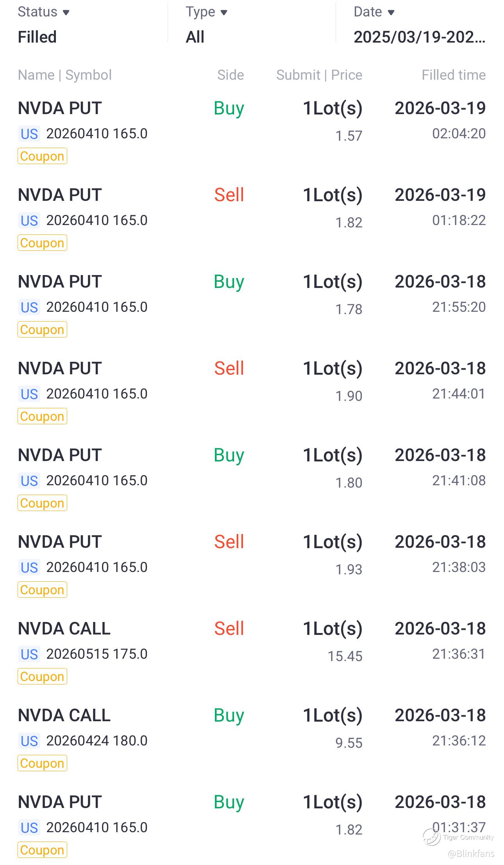Tap the Coupon tag on first NVDA PUT
The height and width of the screenshot is (865, 504).
click(x=42, y=156)
